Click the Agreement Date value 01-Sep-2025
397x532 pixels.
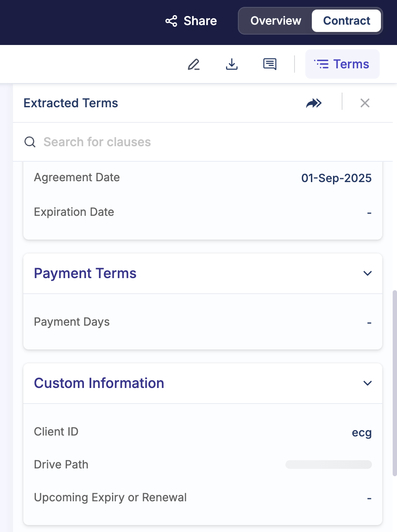336,178
